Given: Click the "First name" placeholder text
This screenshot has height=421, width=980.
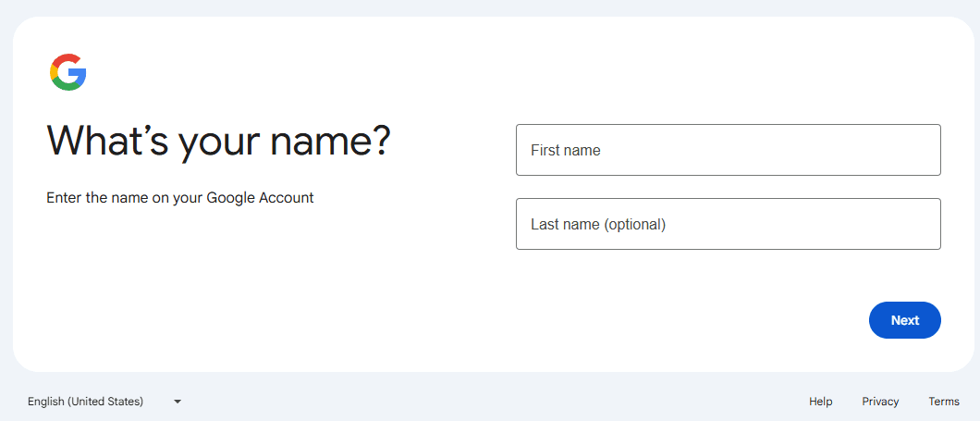Looking at the screenshot, I should (566, 150).
